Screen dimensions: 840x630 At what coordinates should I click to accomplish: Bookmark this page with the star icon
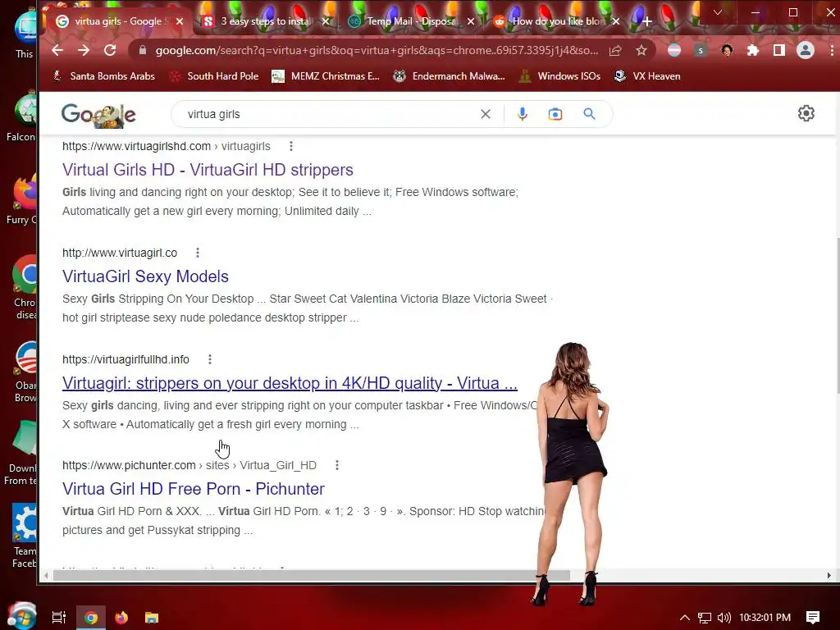641,50
